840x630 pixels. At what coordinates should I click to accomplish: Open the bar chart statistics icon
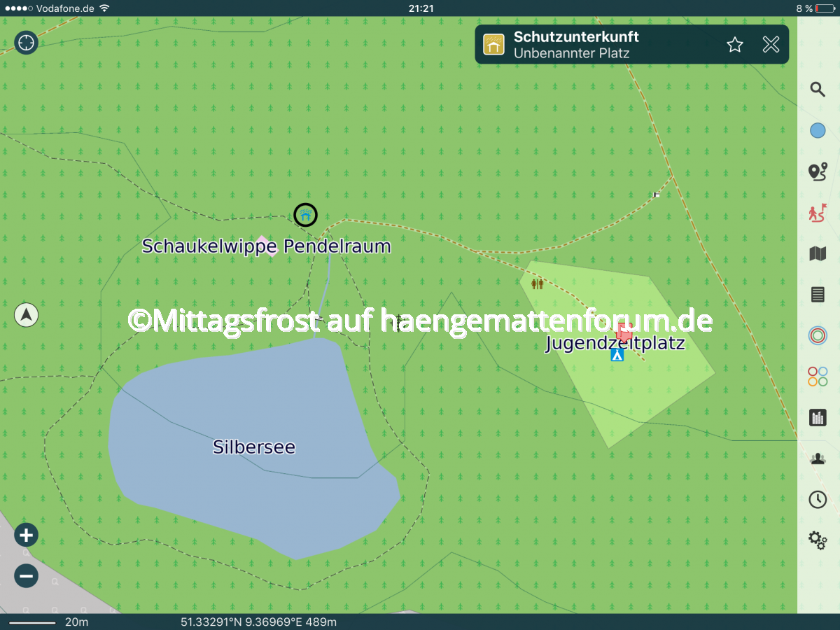click(x=817, y=418)
